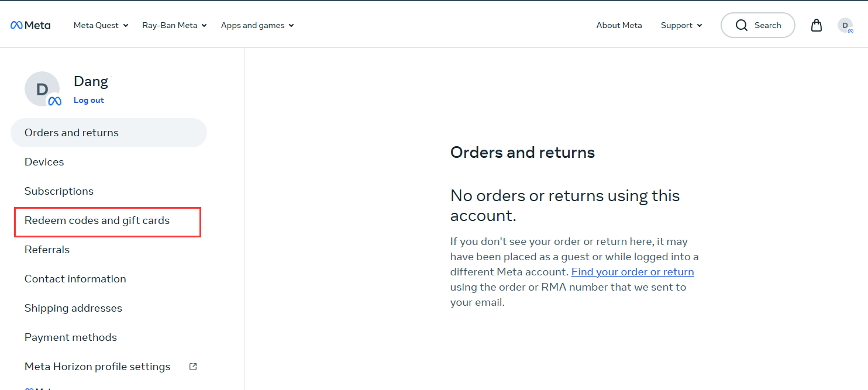Click the magnifying glass search icon
This screenshot has height=390, width=868.
(x=742, y=25)
